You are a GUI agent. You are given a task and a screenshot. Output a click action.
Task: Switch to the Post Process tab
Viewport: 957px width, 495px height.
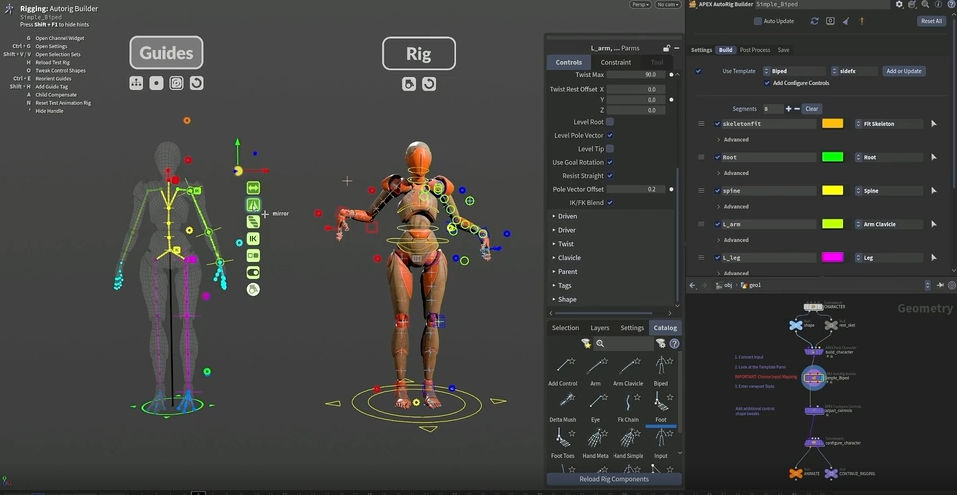[x=755, y=50]
